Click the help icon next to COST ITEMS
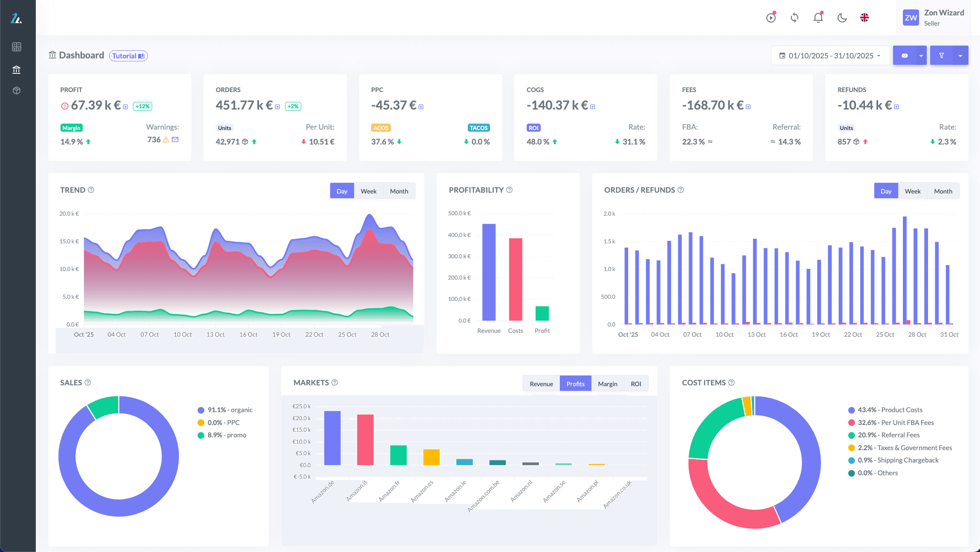Viewport: 980px width, 552px height. coord(731,382)
